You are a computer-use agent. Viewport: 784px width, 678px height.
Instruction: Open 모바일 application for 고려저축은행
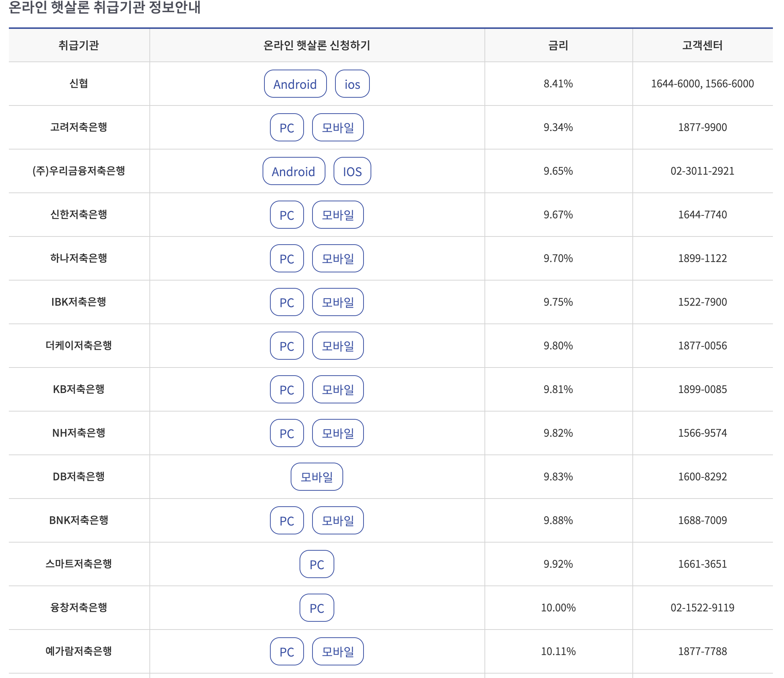click(x=338, y=127)
